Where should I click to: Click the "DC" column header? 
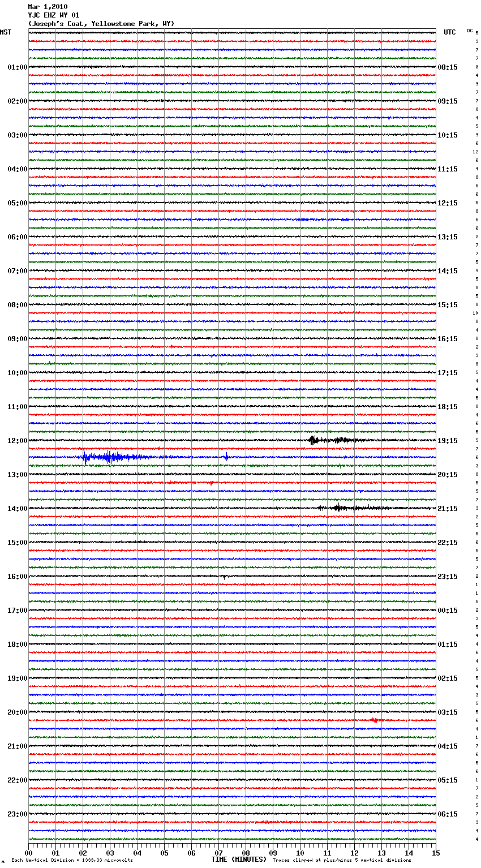[x=470, y=31]
